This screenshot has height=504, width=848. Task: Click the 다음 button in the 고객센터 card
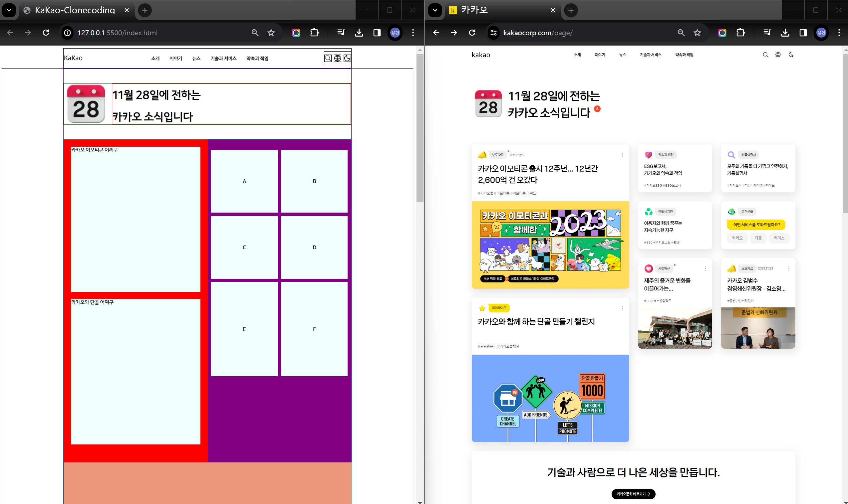pyautogui.click(x=758, y=238)
